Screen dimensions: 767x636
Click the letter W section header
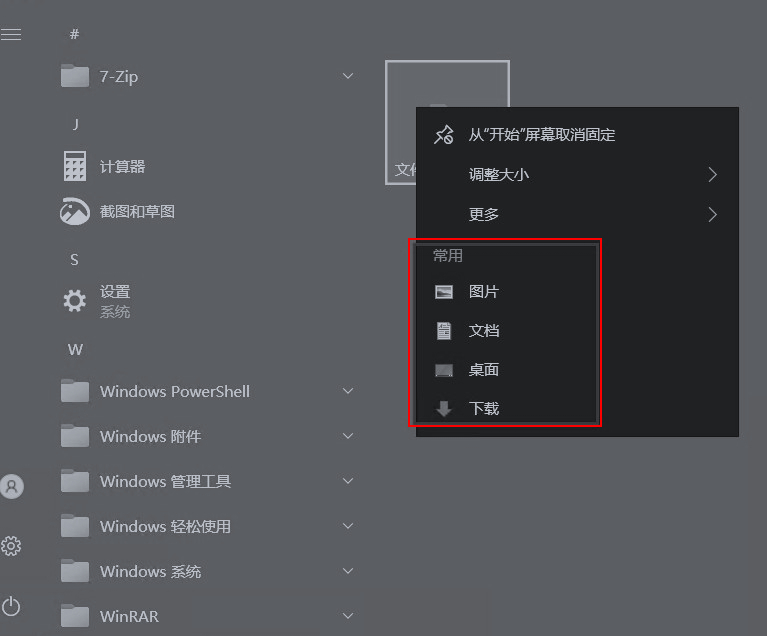75,350
